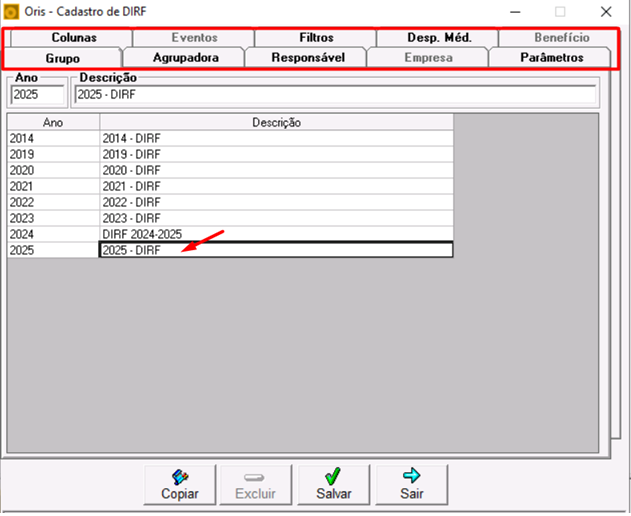Screen dimensions: 631x516
Task: Open the Agrupadora tab
Action: tap(185, 58)
